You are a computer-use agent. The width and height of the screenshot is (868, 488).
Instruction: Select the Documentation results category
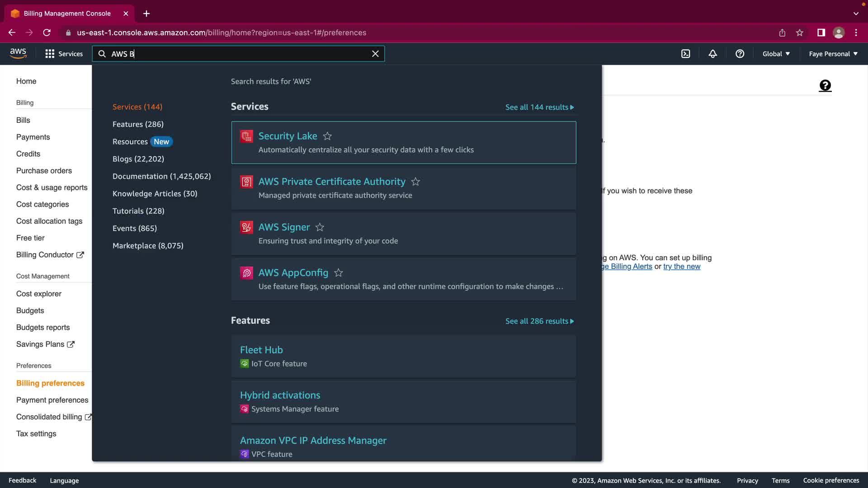161,176
